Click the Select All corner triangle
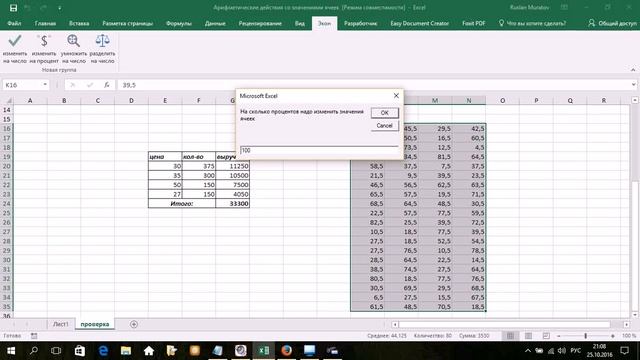The height and width of the screenshot is (360, 640). click(x=8, y=100)
